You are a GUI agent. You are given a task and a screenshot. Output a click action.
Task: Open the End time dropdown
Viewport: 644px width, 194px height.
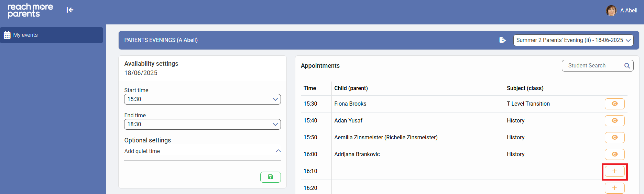click(x=202, y=125)
